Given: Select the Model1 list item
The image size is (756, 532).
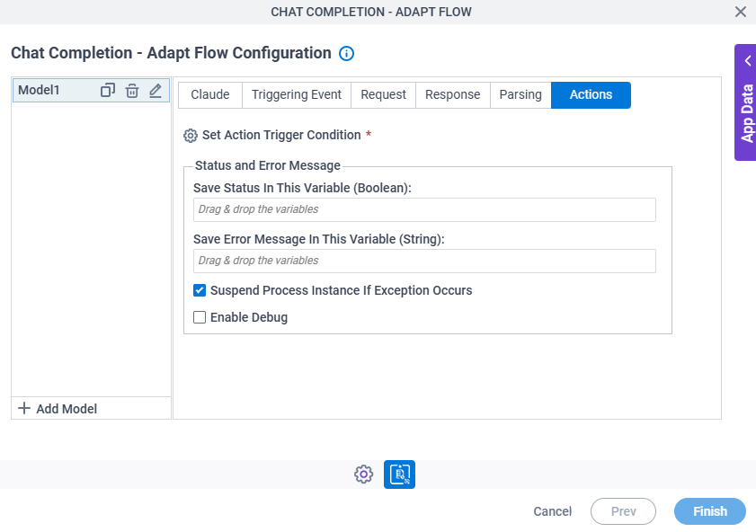Looking at the screenshot, I should [x=91, y=90].
